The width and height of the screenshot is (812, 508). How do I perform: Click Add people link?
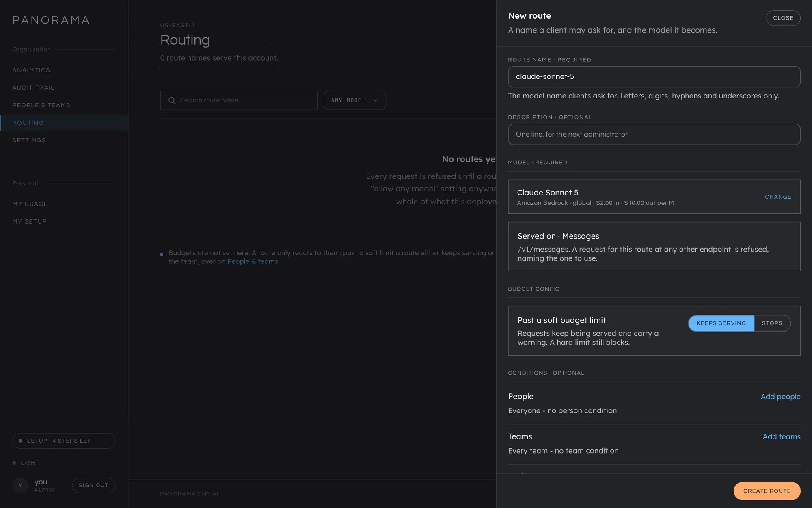780,396
